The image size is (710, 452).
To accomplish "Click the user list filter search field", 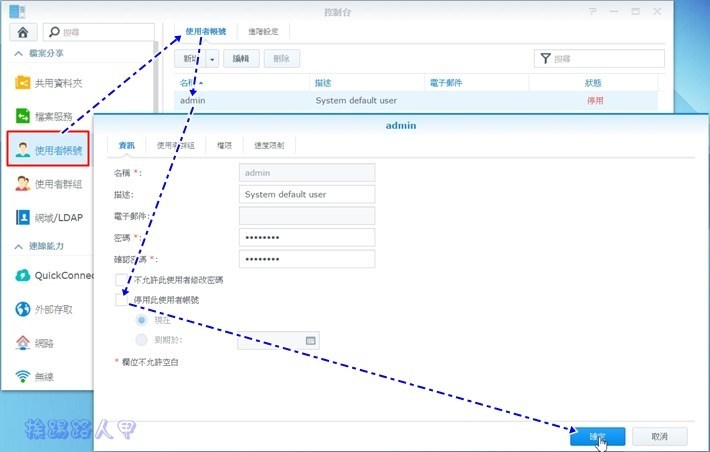I will 599,59.
